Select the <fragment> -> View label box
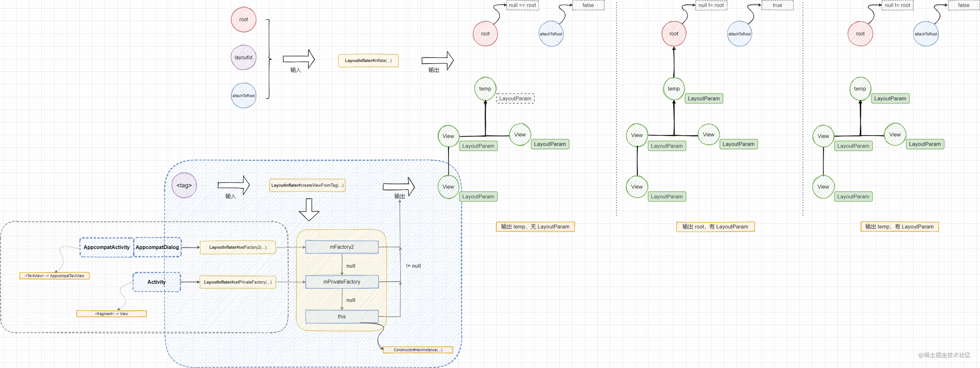This screenshot has width=980, height=368. point(111,314)
